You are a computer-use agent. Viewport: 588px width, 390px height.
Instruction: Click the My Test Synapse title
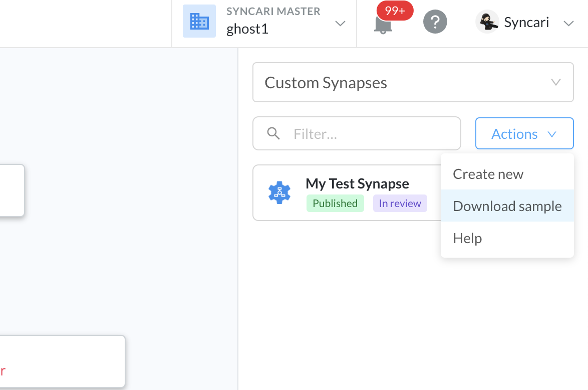pos(358,183)
